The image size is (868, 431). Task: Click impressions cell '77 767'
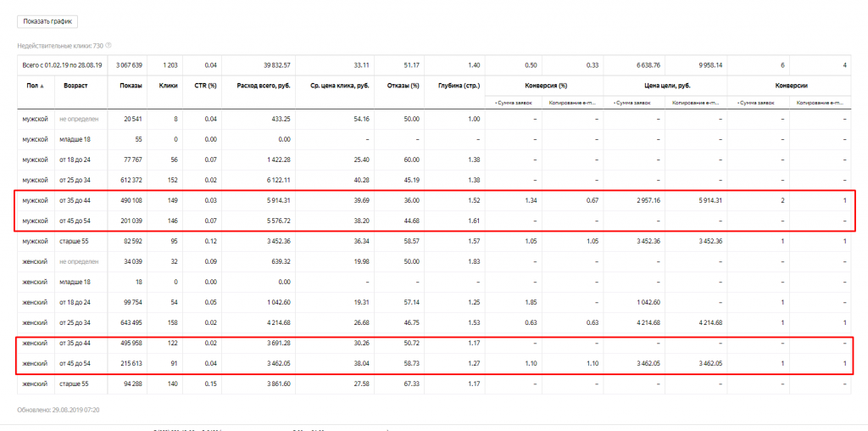pos(133,160)
